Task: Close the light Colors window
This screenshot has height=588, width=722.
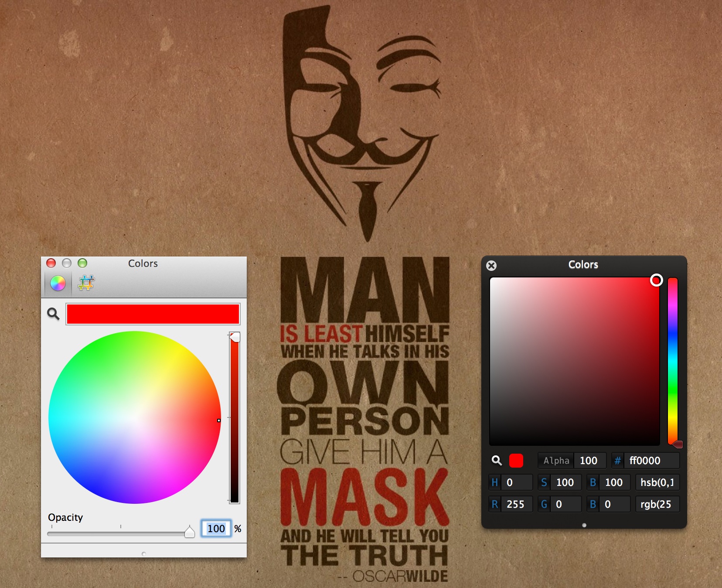Action: [51, 263]
